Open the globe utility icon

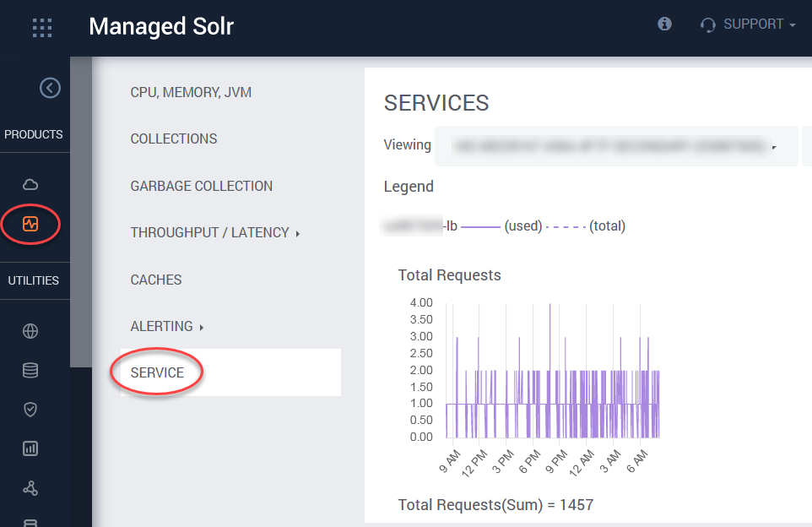(x=30, y=331)
